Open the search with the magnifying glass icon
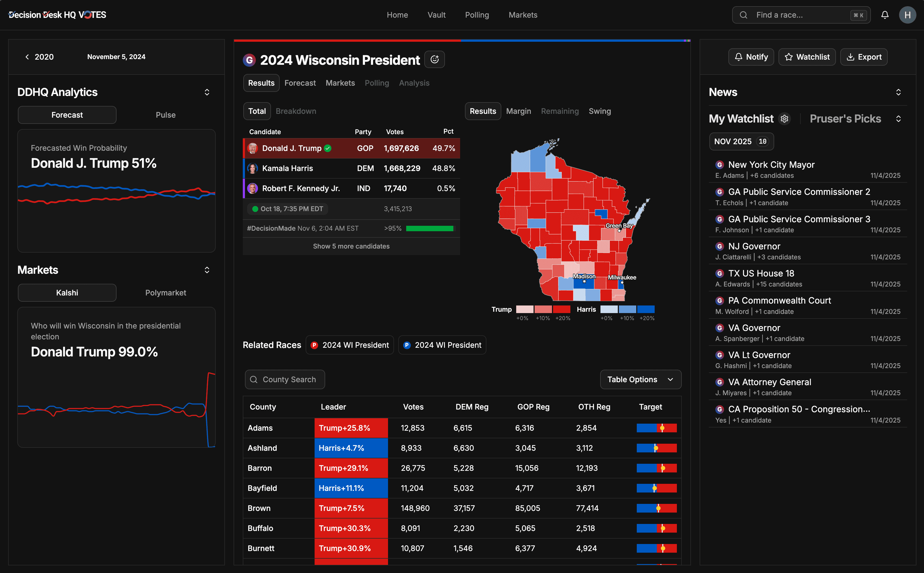Viewport: 924px width, 573px height. click(744, 15)
